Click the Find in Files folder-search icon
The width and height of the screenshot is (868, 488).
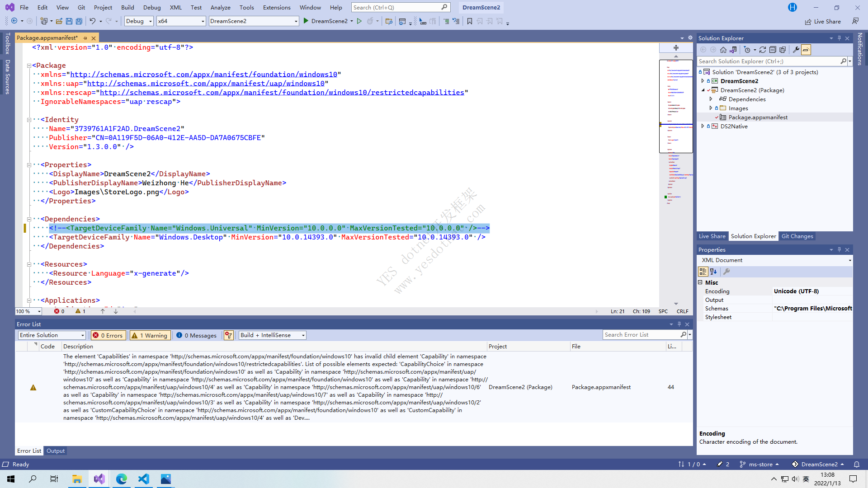(389, 21)
